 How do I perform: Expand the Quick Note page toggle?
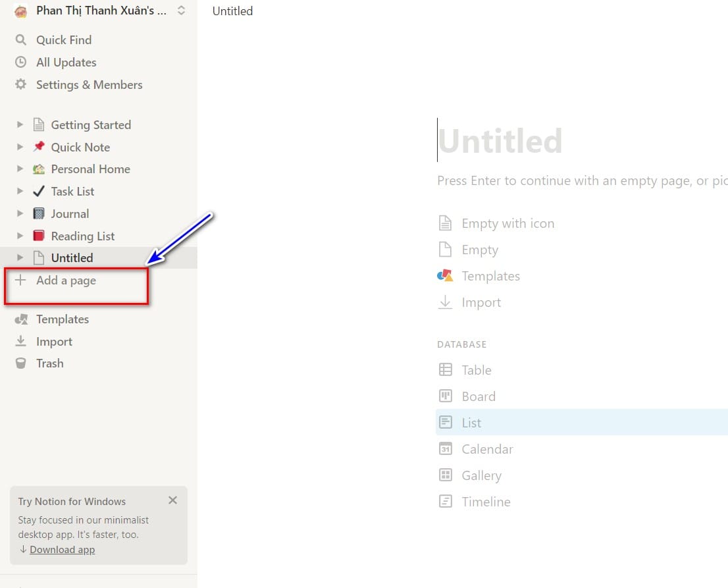click(20, 147)
